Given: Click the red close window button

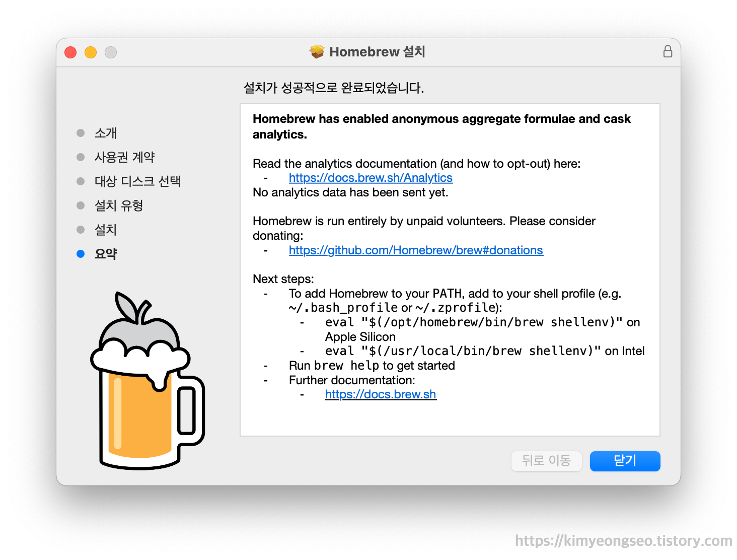Looking at the screenshot, I should tap(70, 52).
